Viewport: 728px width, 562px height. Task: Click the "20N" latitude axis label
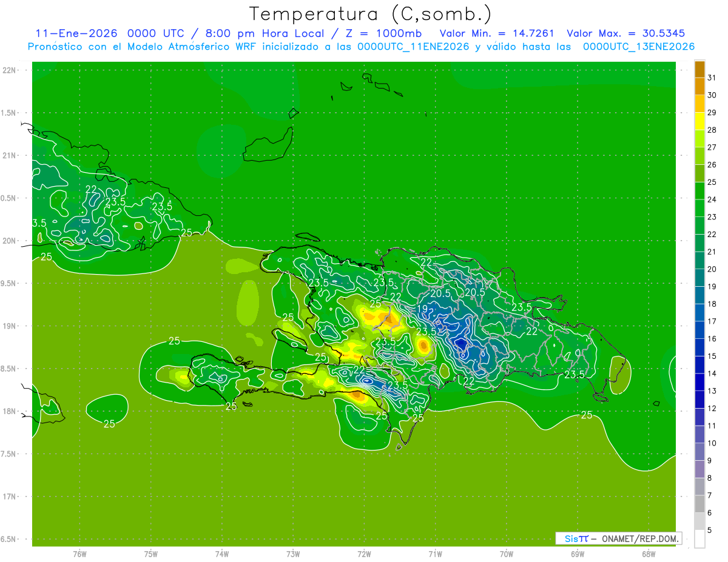point(10,241)
